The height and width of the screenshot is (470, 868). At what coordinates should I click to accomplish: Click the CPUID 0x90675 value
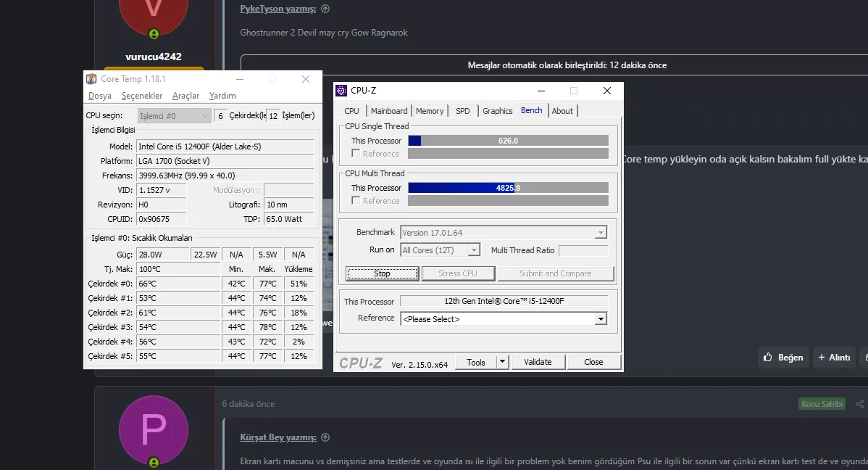[x=161, y=219]
